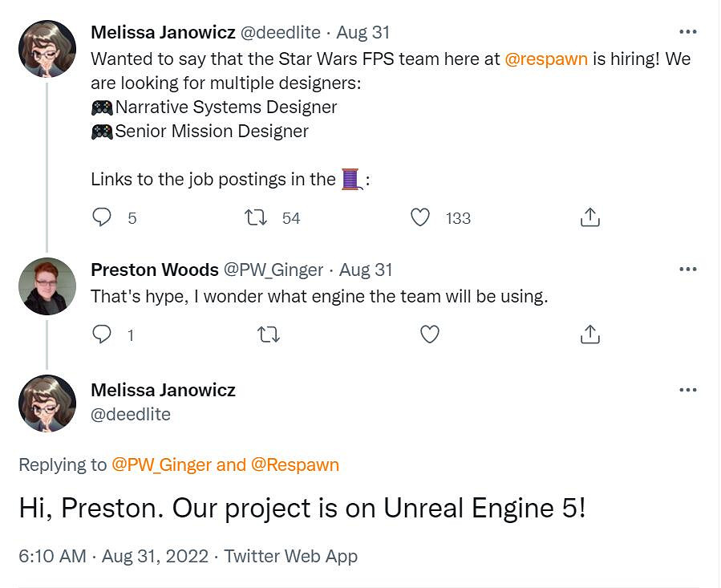Image resolution: width=721 pixels, height=588 pixels.
Task: Reply to Melissa's hiring tweet
Action: coord(102,217)
